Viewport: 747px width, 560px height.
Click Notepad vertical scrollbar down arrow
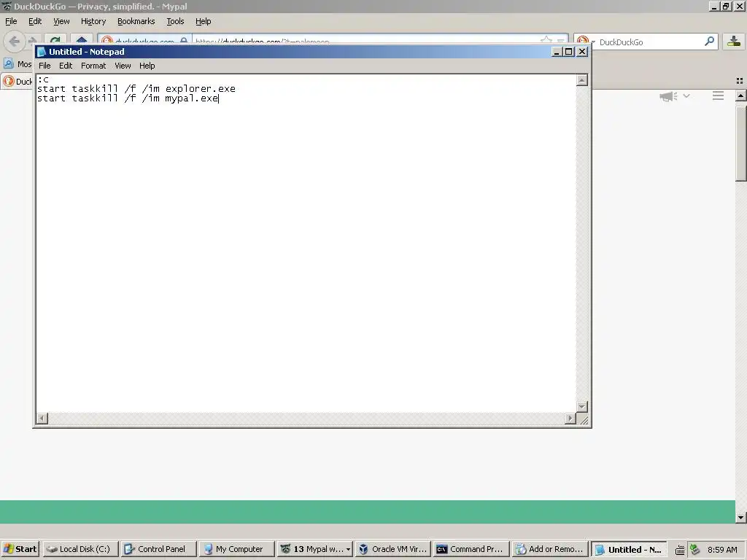coord(581,407)
